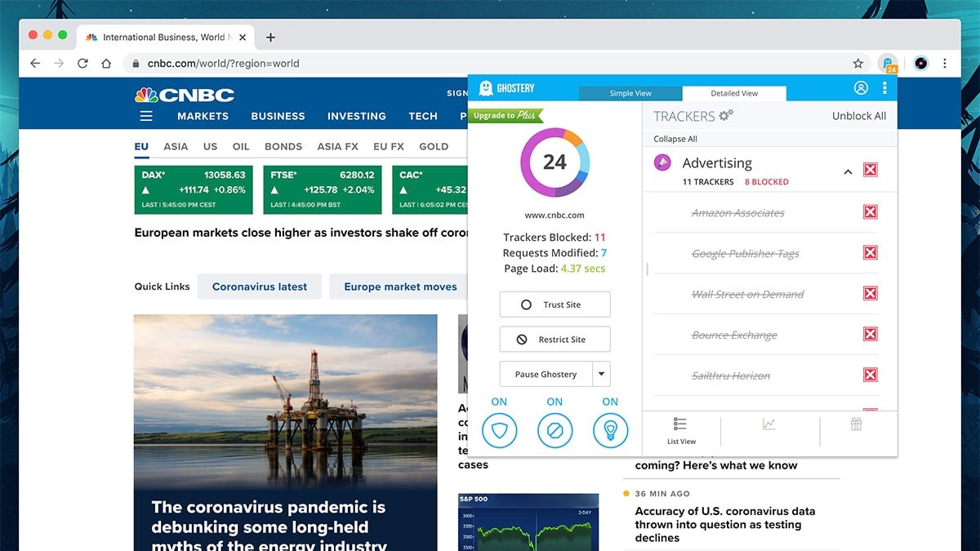Click Collapse All trackers
The width and height of the screenshot is (980, 551).
coord(675,139)
